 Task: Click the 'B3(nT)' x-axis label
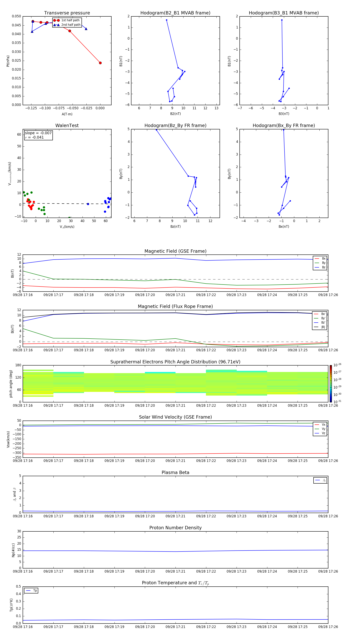click(x=284, y=114)
